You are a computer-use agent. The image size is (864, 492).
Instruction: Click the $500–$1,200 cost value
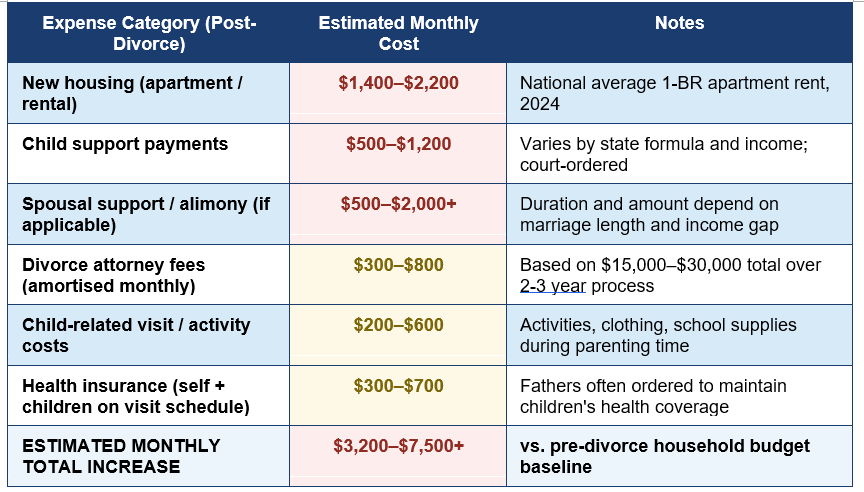click(x=398, y=144)
